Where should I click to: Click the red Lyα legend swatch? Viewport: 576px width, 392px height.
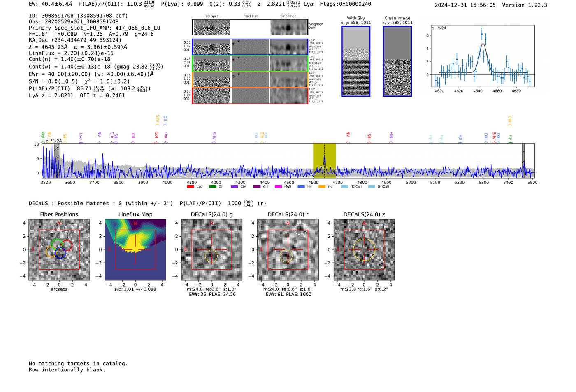[190, 187]
